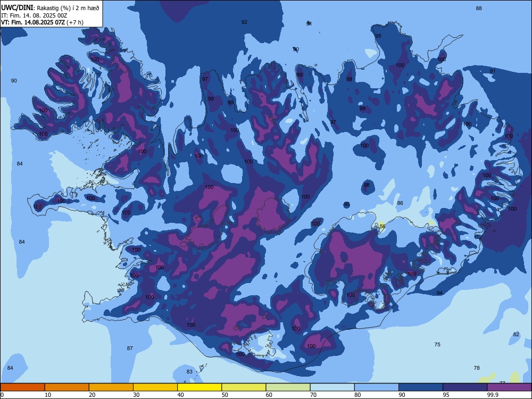The height and width of the screenshot is (399, 532).
Task: Click the legend tick label '50'
Action: (225, 395)
